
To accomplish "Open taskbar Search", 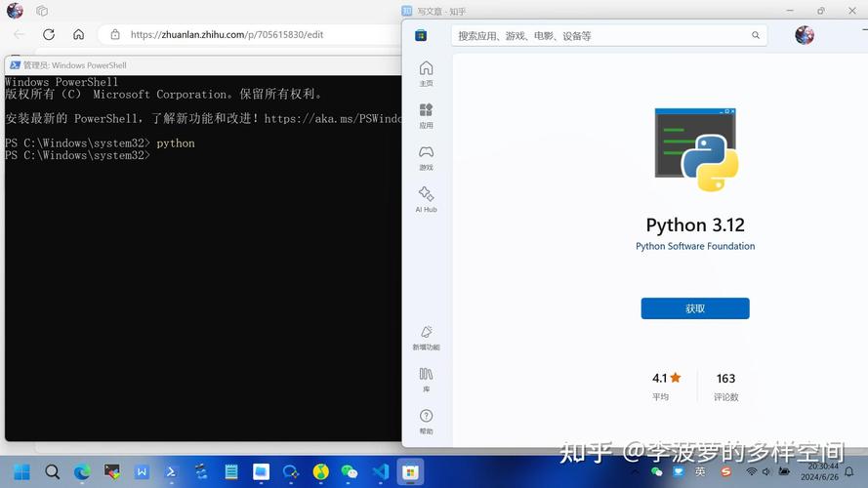I will click(53, 472).
